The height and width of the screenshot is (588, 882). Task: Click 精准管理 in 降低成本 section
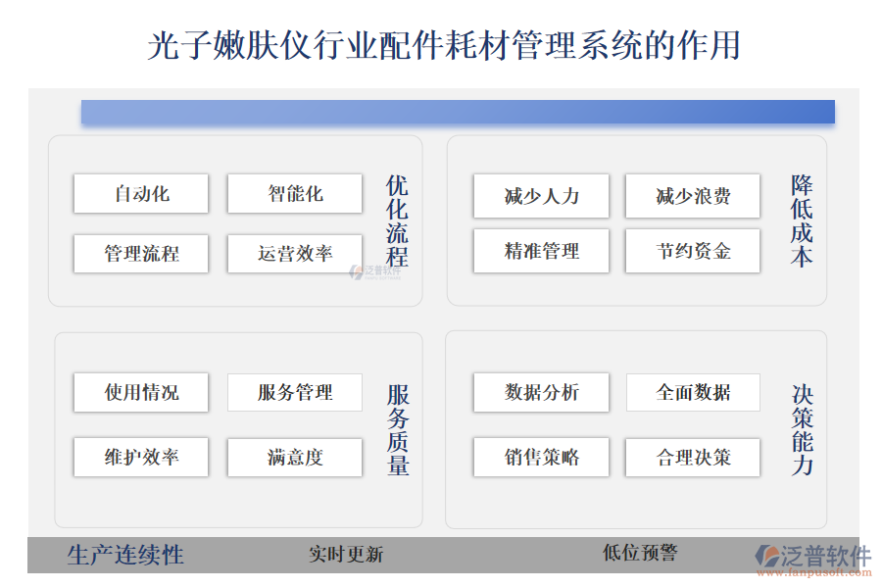541,251
